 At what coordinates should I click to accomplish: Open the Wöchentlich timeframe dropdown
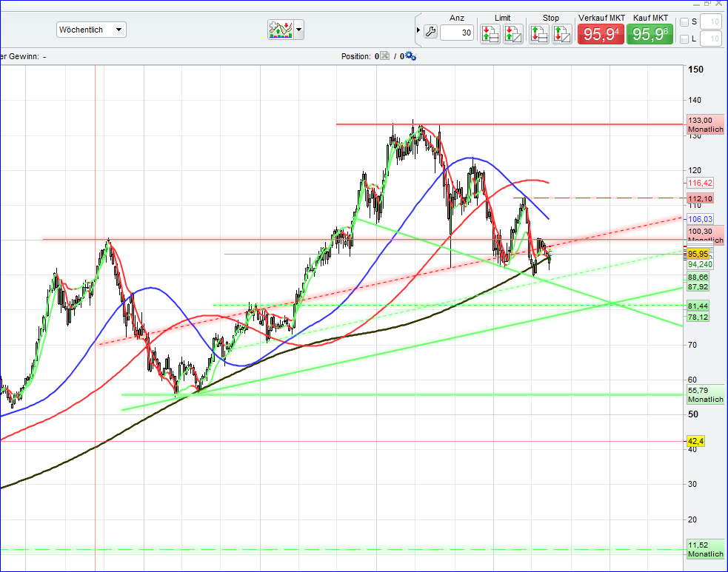tap(92, 30)
